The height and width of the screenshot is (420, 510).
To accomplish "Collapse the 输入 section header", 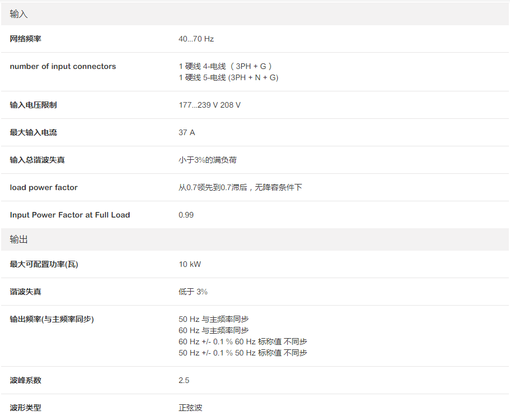I will [19, 14].
